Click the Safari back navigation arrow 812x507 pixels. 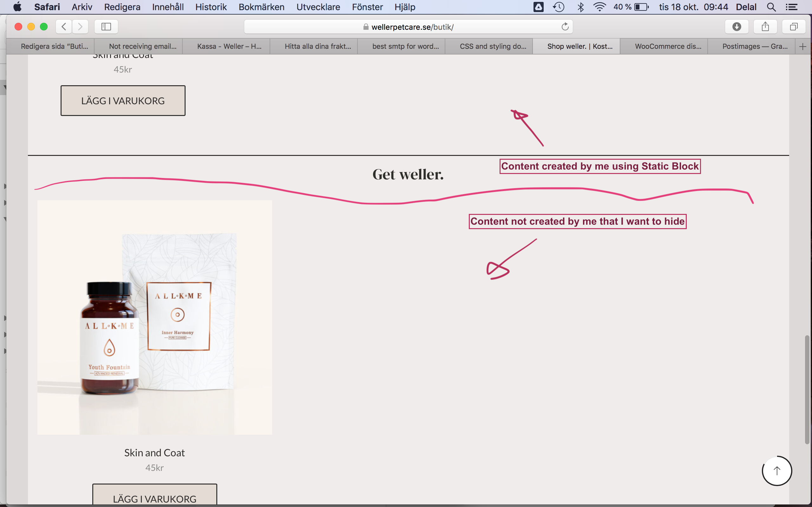(64, 27)
